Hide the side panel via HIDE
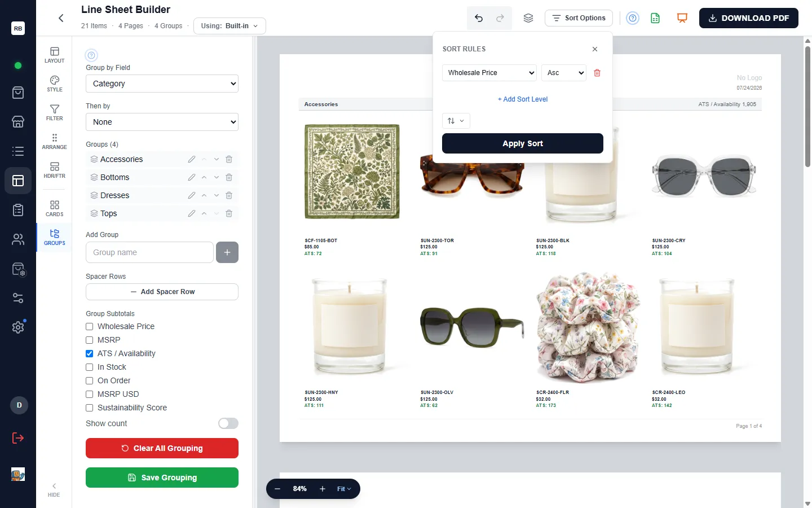Image resolution: width=812 pixels, height=508 pixels. (x=54, y=490)
